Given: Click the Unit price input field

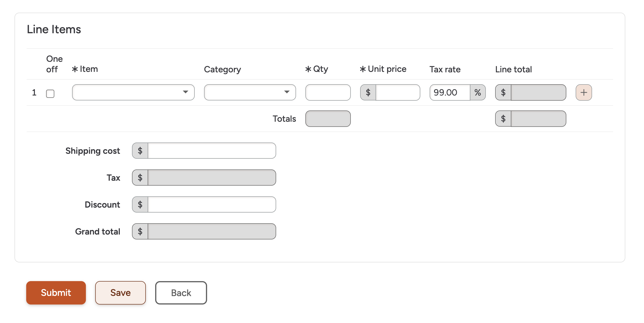Looking at the screenshot, I should click(398, 92).
